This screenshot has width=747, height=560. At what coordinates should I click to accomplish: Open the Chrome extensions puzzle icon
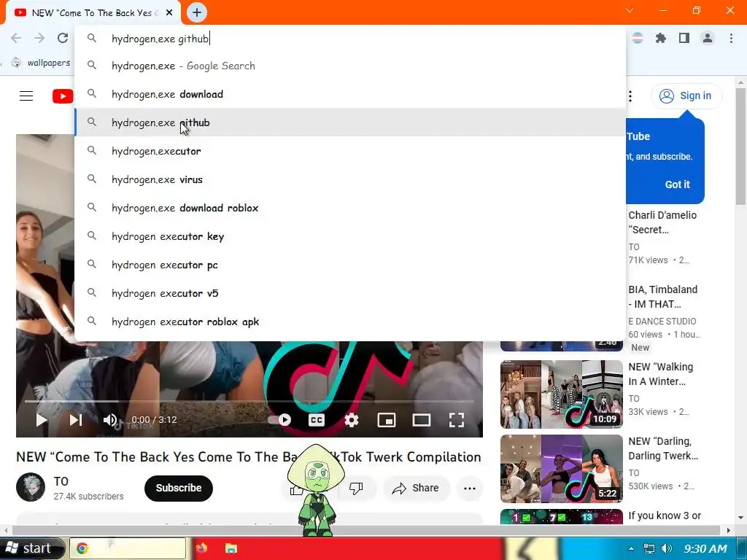point(661,38)
